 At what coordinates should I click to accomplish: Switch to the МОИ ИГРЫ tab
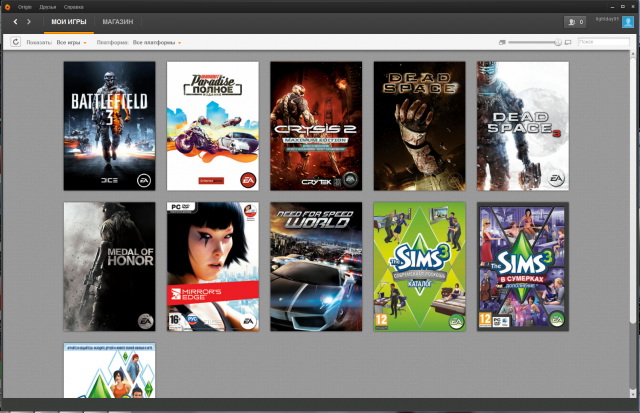tap(69, 22)
